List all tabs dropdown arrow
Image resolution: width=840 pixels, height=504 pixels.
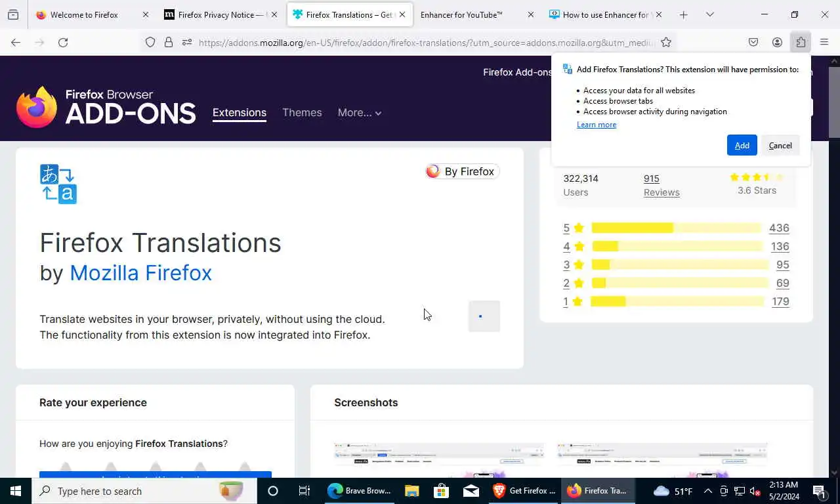click(709, 14)
